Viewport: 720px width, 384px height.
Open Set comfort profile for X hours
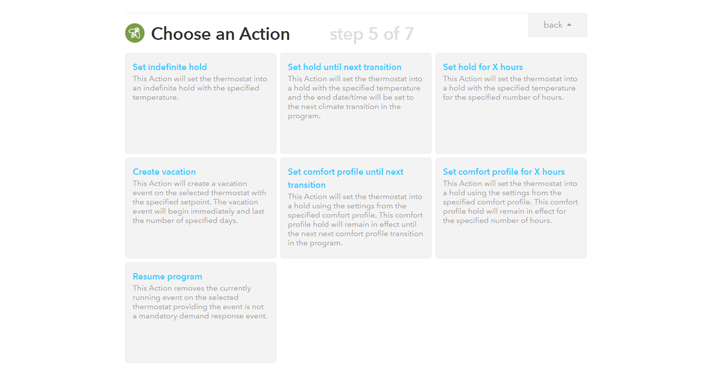click(504, 172)
